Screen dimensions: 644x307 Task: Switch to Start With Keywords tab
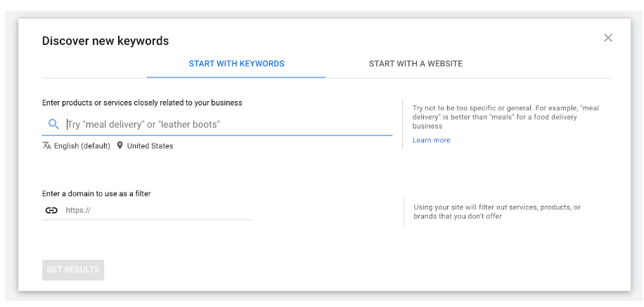[x=236, y=64]
